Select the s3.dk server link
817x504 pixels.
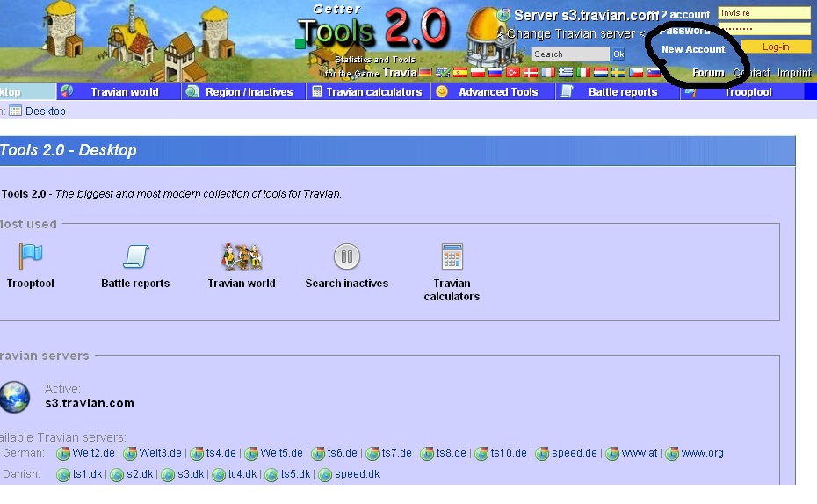coord(191,474)
